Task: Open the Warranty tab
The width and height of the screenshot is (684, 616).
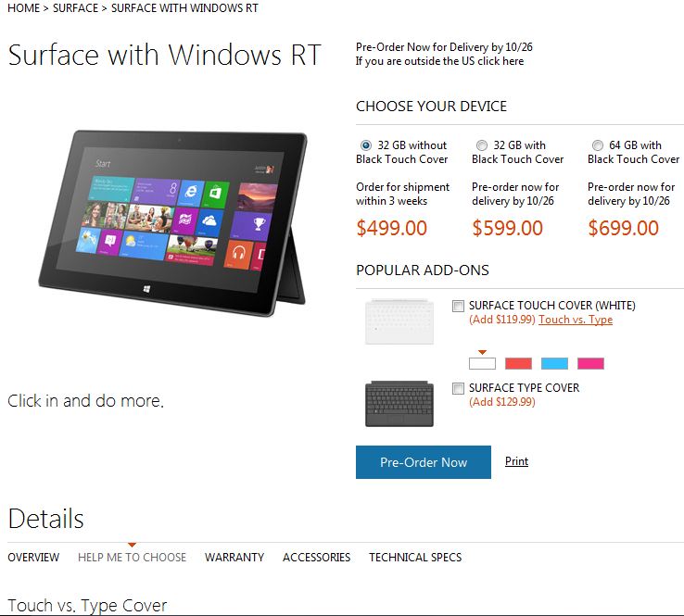Action: (234, 557)
